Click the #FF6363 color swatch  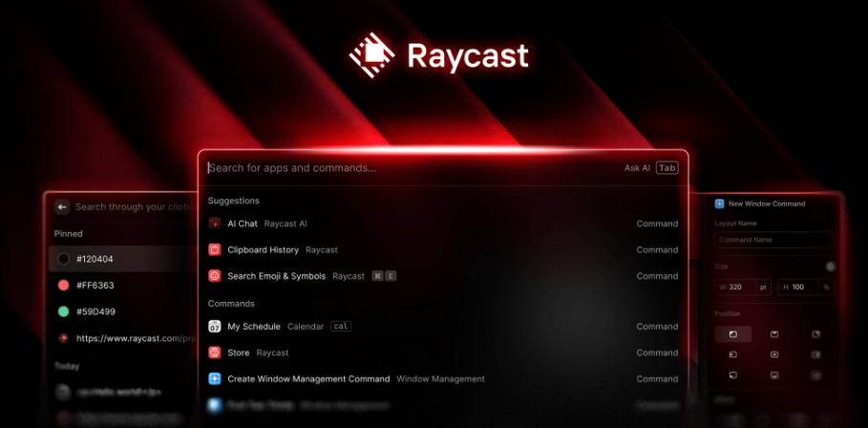[64, 285]
